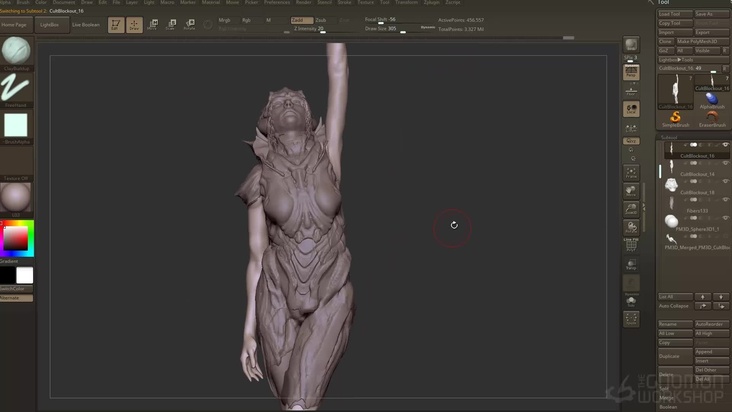Collapse the Subtool palette header
This screenshot has height=412, width=732.
(669, 137)
